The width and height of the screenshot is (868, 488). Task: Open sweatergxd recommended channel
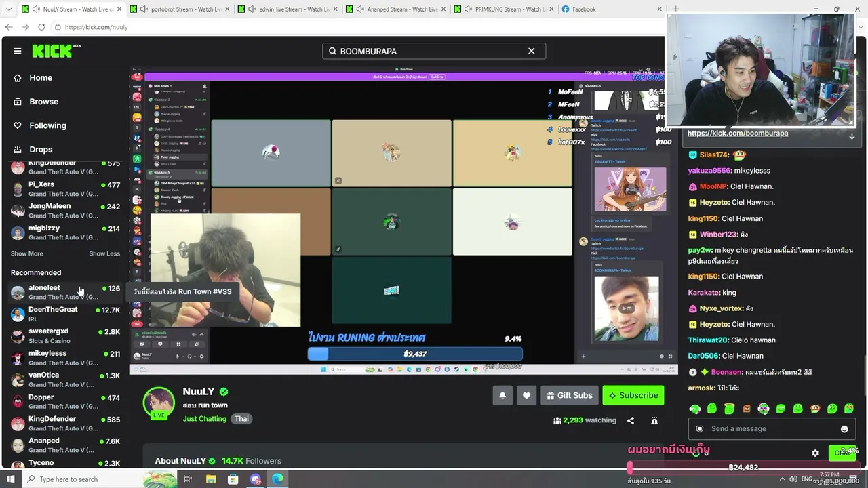pyautogui.click(x=65, y=335)
